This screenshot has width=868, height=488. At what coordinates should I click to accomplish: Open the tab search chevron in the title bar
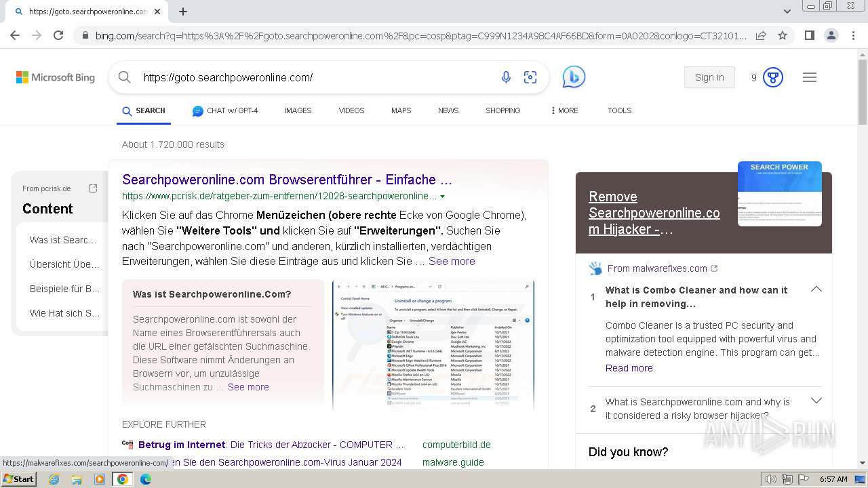787,12
